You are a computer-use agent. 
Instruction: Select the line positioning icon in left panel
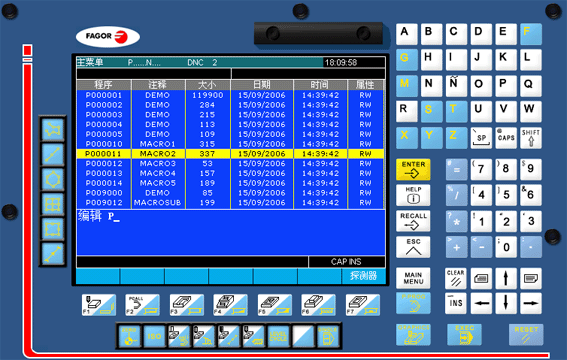(x=53, y=155)
